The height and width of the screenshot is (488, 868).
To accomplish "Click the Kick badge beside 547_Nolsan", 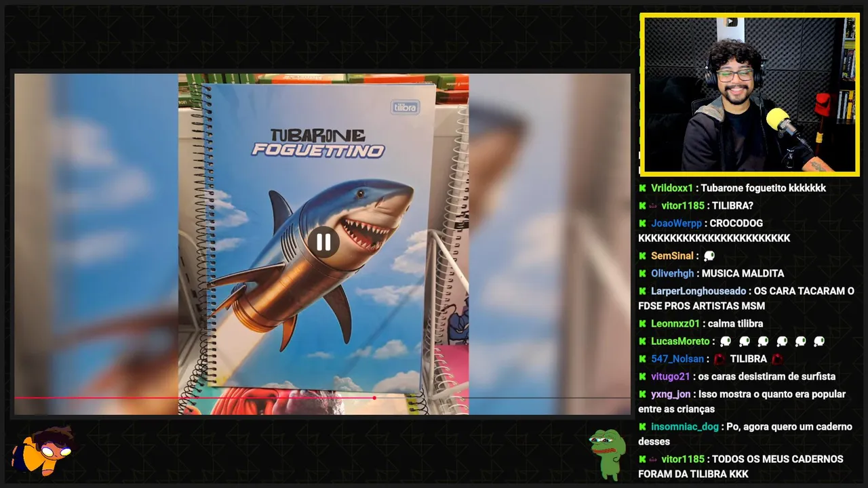I will pyautogui.click(x=642, y=359).
